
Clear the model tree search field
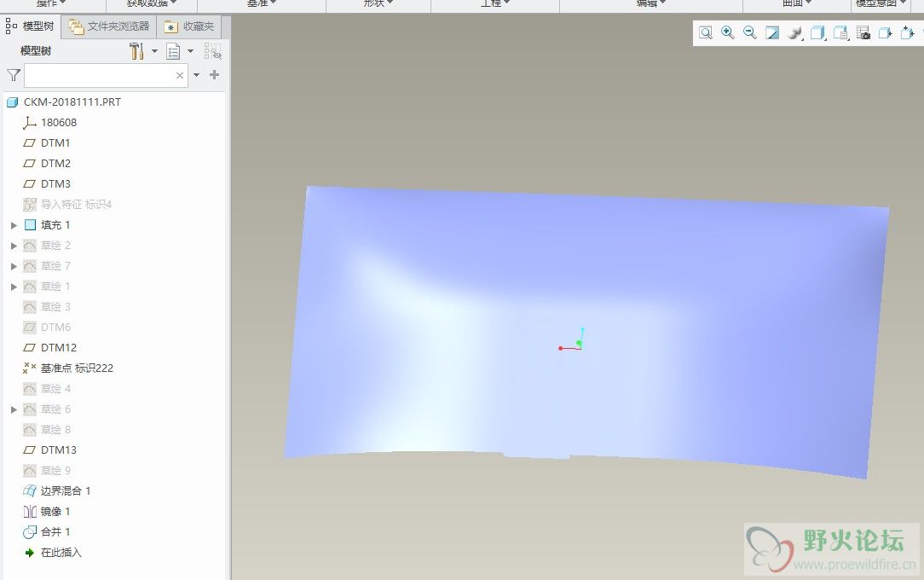[180, 75]
